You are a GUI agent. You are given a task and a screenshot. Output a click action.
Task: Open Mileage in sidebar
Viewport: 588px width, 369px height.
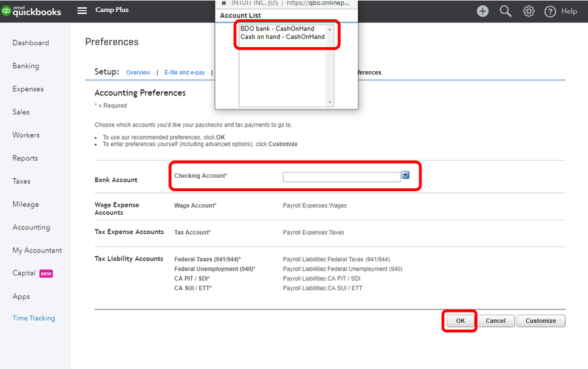(25, 204)
